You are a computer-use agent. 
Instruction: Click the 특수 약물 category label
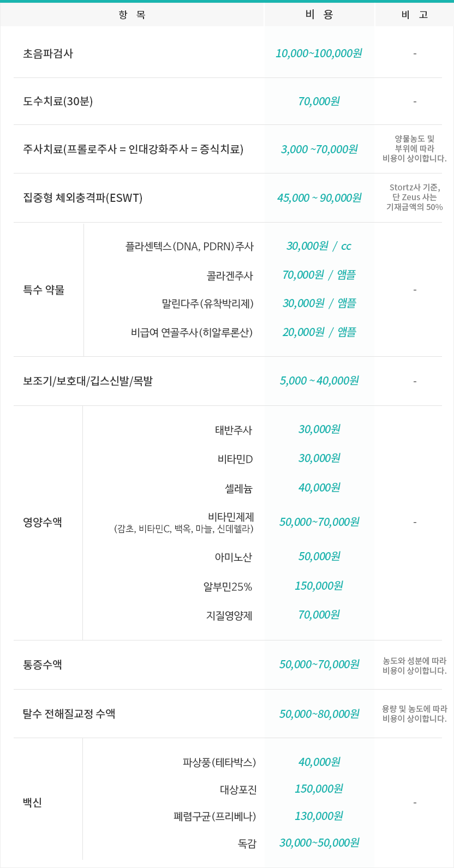[x=44, y=290]
